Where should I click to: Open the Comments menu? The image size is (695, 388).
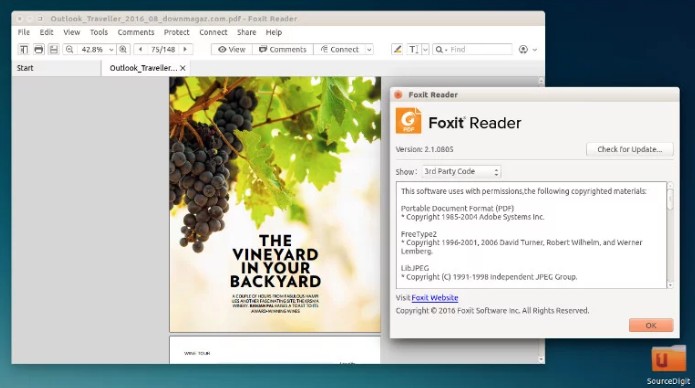[136, 32]
